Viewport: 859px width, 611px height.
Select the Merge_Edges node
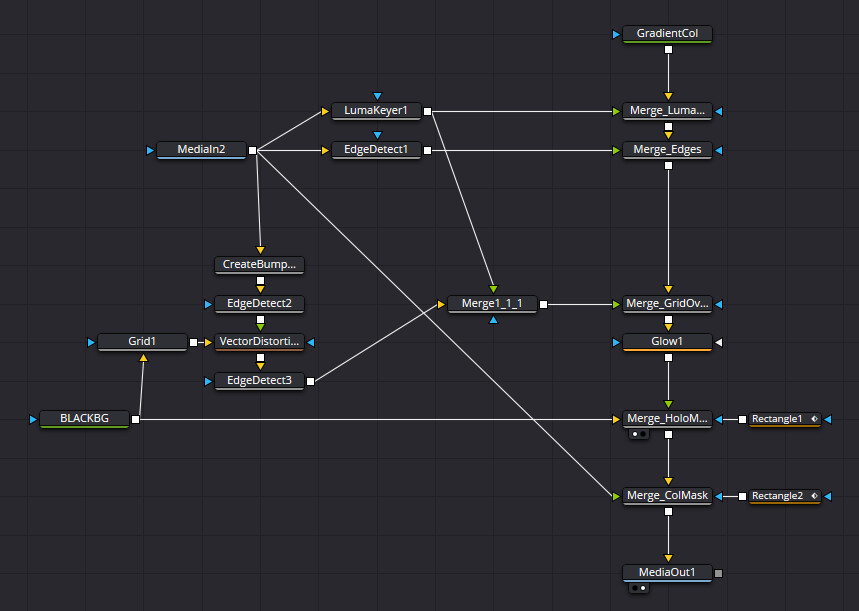click(667, 150)
